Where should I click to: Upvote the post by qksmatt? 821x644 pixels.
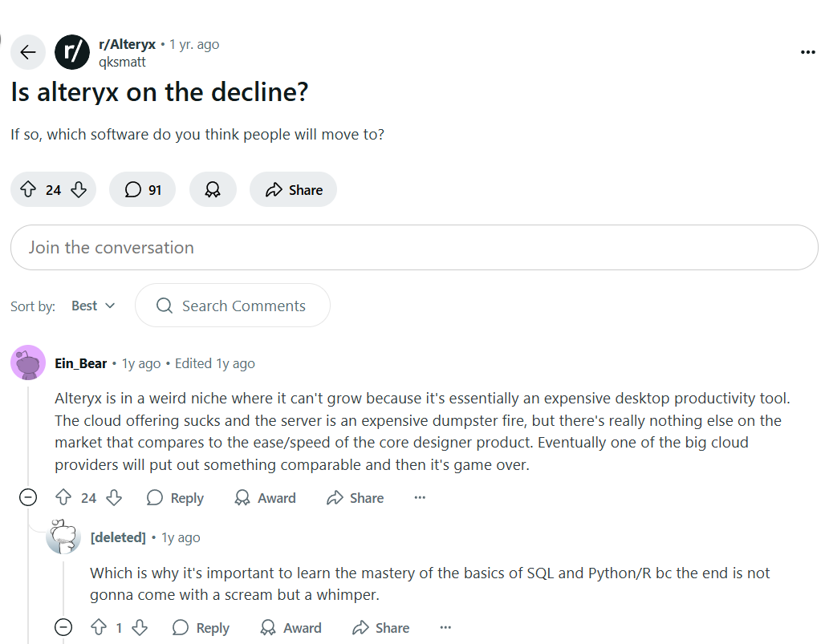click(x=27, y=189)
